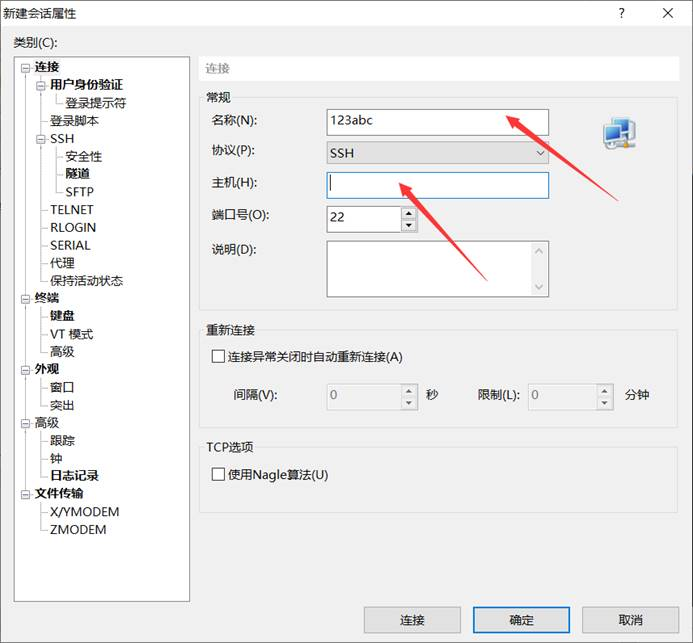The height and width of the screenshot is (643, 693).
Task: Collapse the 终端 tree node
Action: pyautogui.click(x=25, y=299)
